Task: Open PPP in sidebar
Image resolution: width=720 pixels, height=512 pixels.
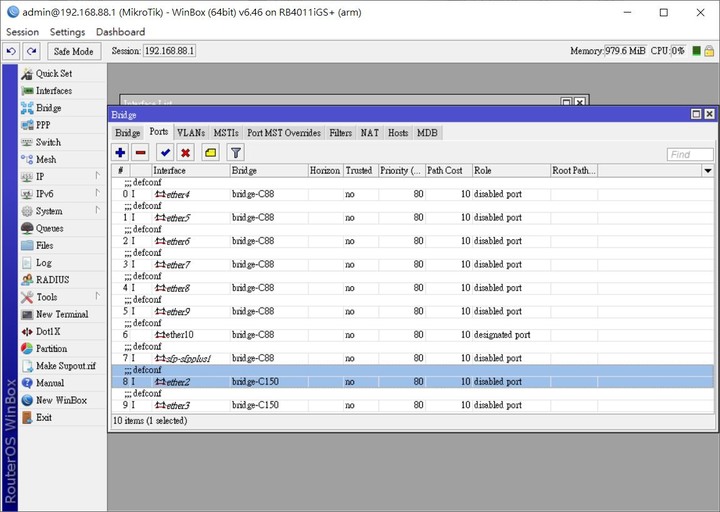Action: pos(62,125)
